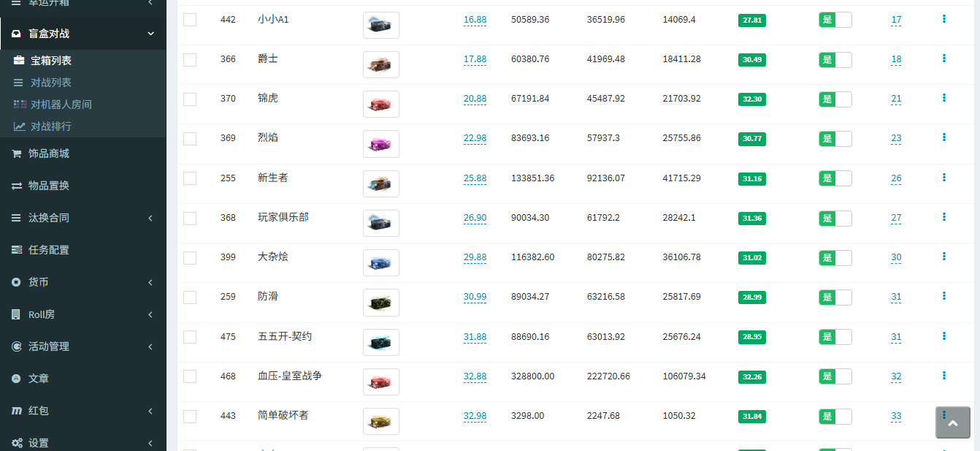This screenshot has width=980, height=451.
Task: Click the 任务配置 list icon
Action: [x=16, y=250]
